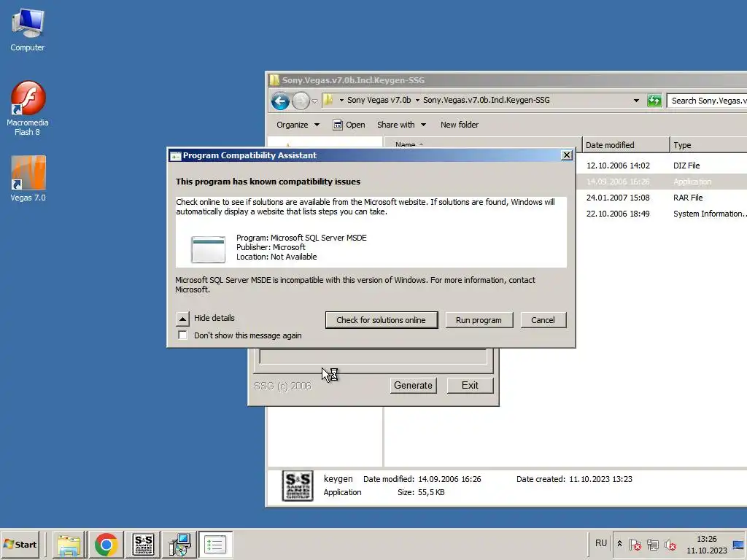747x560 pixels.
Task: Click Check for solutions online
Action: click(x=381, y=320)
